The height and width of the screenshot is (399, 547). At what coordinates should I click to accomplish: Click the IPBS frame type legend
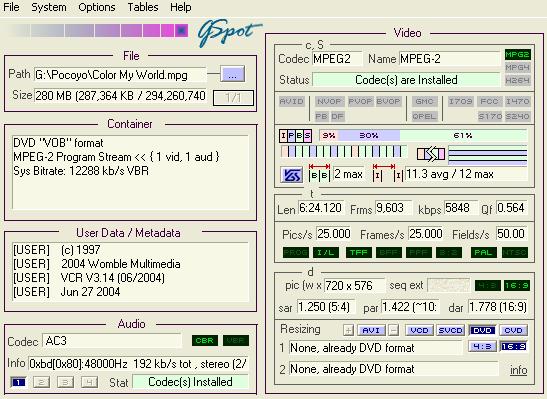pos(295,136)
